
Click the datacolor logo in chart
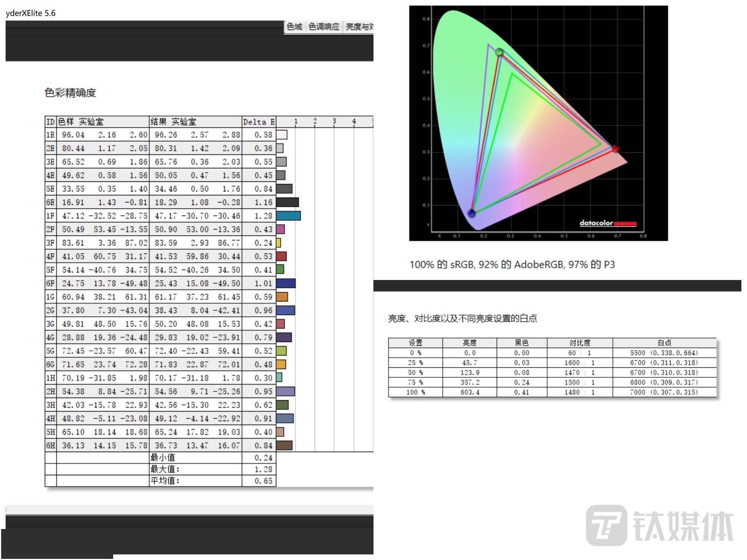pos(608,223)
